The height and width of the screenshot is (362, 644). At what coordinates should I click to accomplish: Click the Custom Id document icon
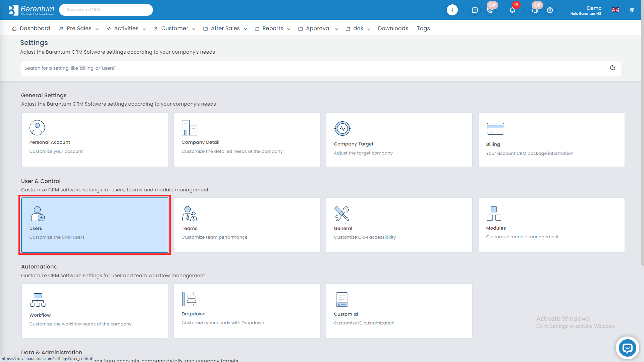(x=342, y=299)
